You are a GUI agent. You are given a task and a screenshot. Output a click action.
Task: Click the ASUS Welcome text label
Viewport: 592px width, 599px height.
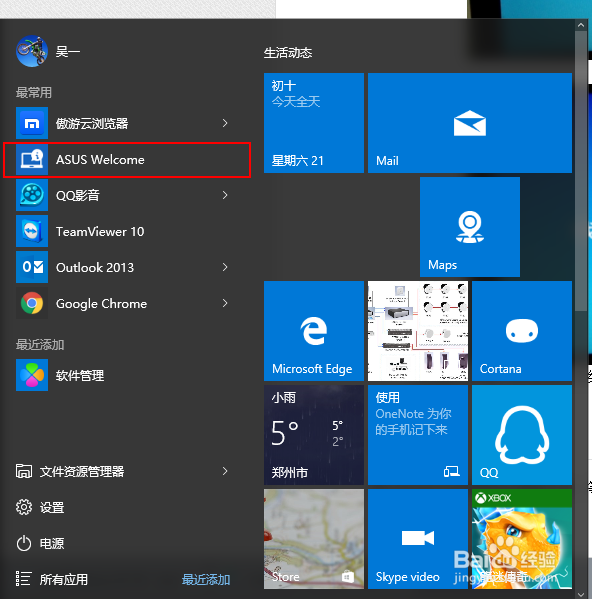click(x=100, y=160)
